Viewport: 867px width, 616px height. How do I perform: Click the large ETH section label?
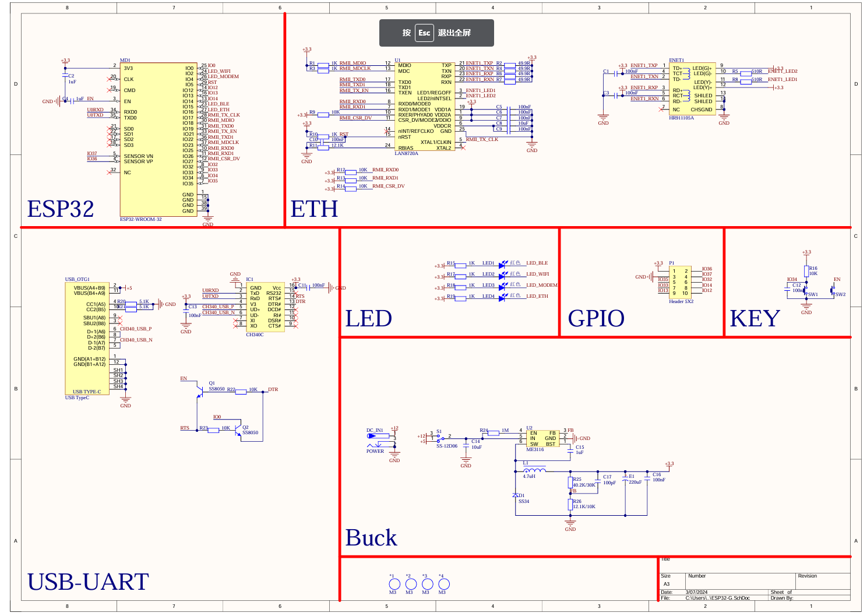coord(315,209)
